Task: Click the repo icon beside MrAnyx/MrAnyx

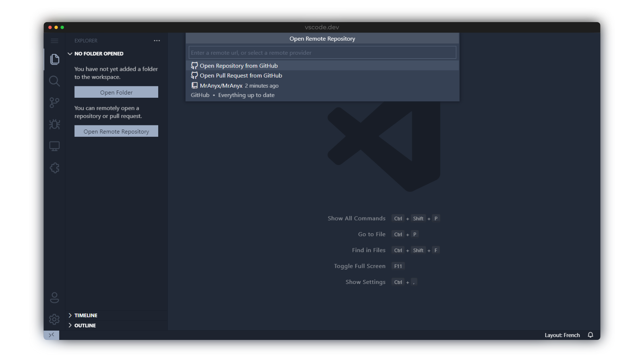Action: (194, 85)
